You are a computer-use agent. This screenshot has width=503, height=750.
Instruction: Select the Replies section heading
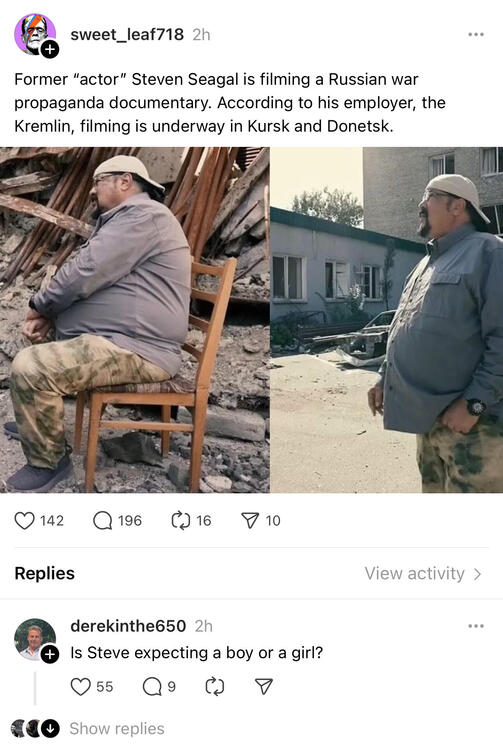pyautogui.click(x=44, y=573)
